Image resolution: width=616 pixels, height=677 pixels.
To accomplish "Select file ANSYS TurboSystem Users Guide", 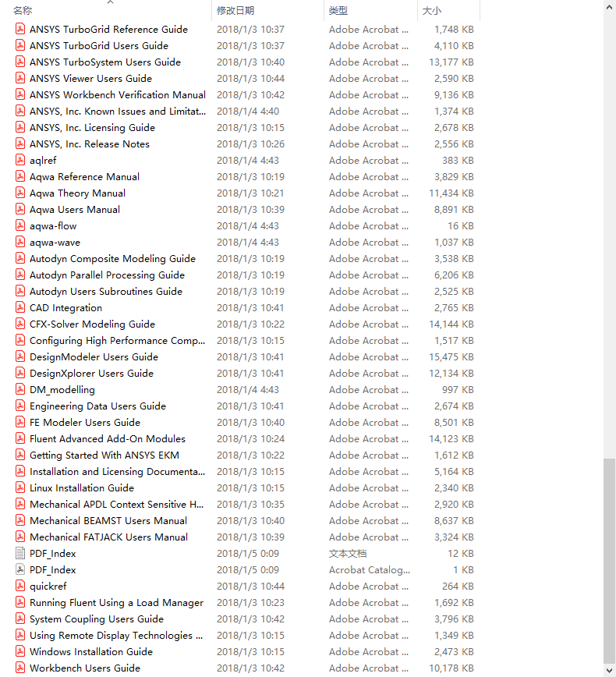I will pyautogui.click(x=105, y=62).
